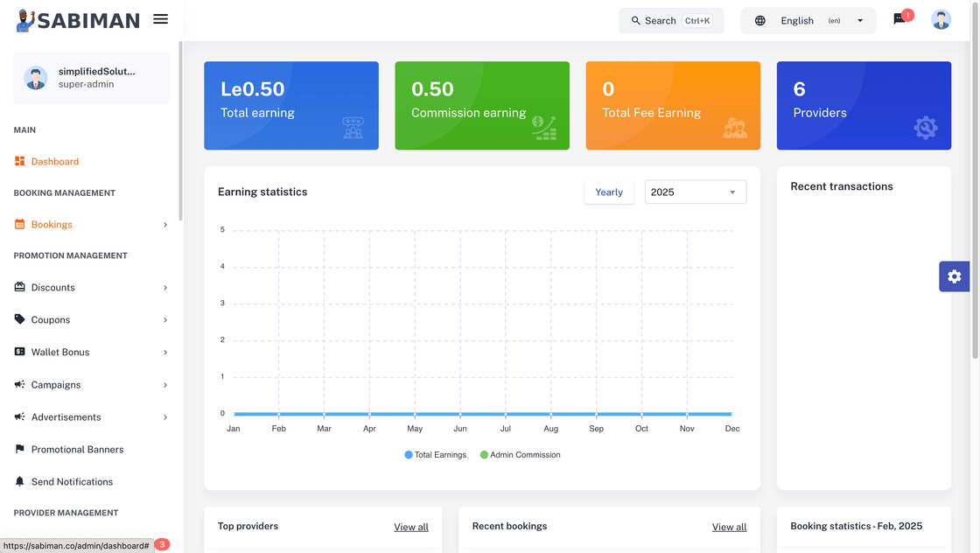The height and width of the screenshot is (553, 980).
Task: Click the Coupons tag icon
Action: pos(19,319)
